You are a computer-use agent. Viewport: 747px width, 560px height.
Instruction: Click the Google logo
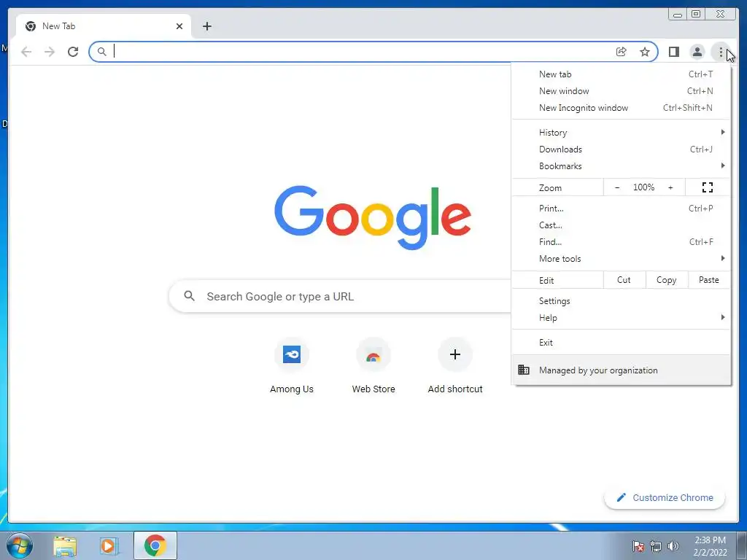coord(373,217)
